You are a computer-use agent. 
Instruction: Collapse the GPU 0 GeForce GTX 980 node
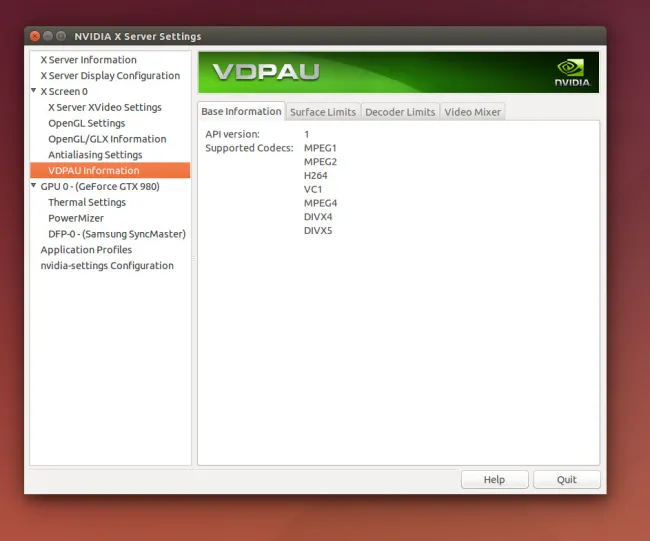tap(34, 186)
